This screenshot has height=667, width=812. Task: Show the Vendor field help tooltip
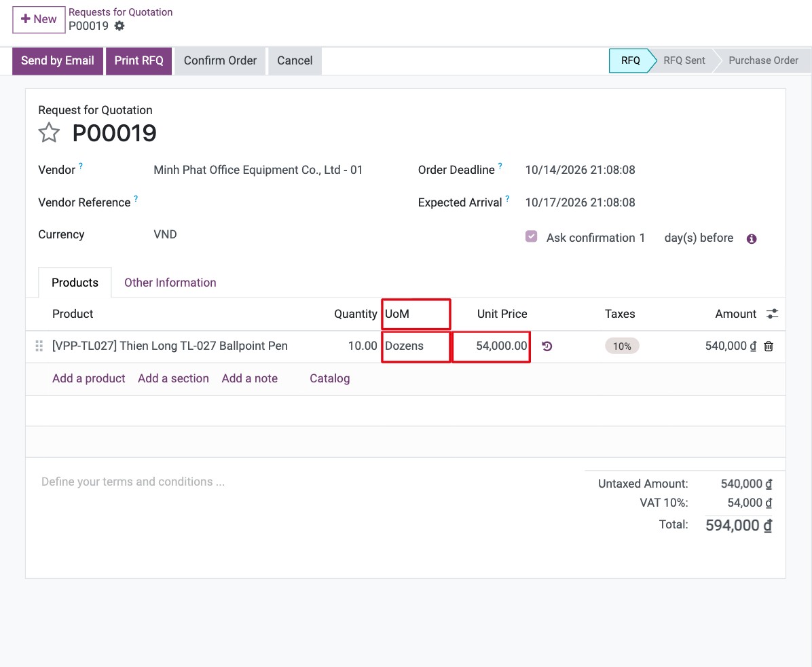click(x=81, y=166)
